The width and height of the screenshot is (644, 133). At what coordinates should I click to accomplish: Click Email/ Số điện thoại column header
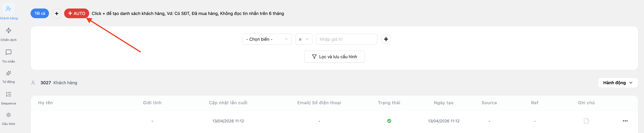[319, 103]
